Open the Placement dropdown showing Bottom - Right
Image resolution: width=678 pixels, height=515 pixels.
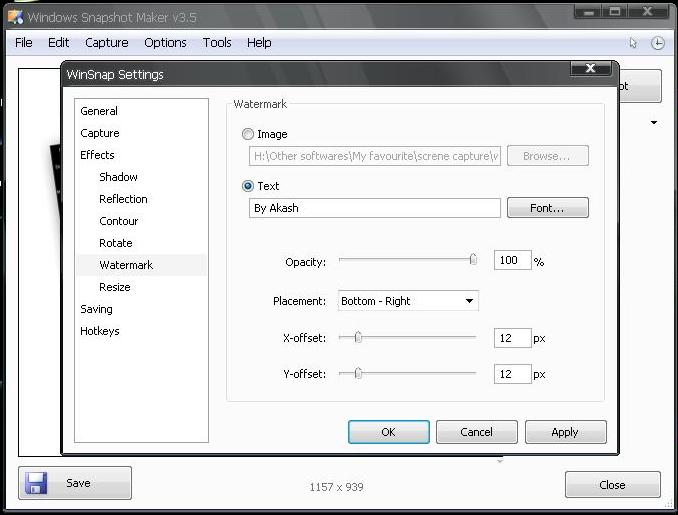pyautogui.click(x=408, y=301)
